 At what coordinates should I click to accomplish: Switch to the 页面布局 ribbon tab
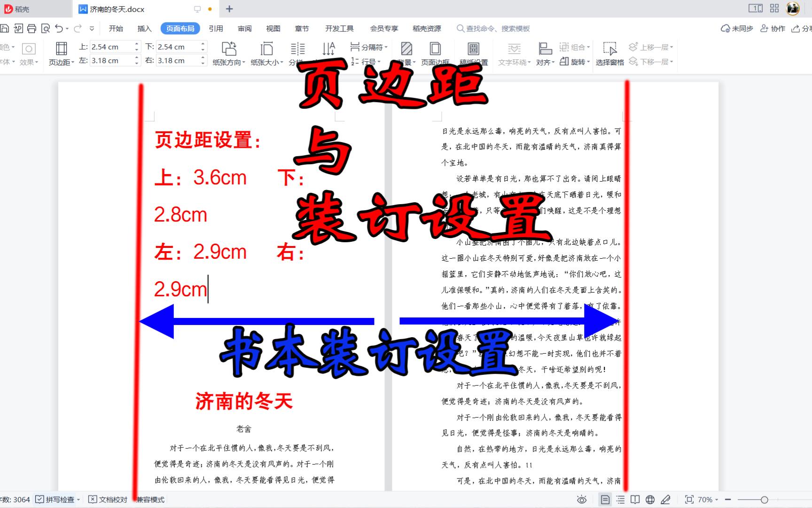pyautogui.click(x=180, y=28)
